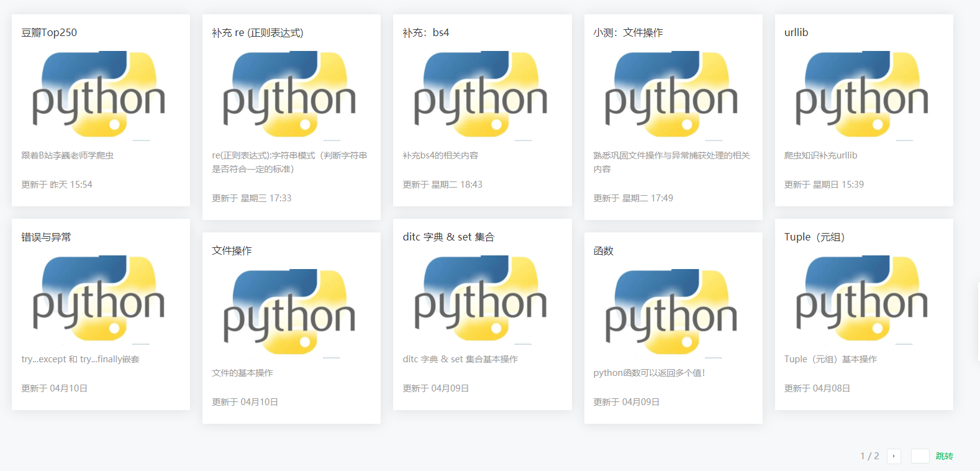Click timestamp 更新于 星期二 17:49
The image size is (980, 471).
[x=633, y=198]
